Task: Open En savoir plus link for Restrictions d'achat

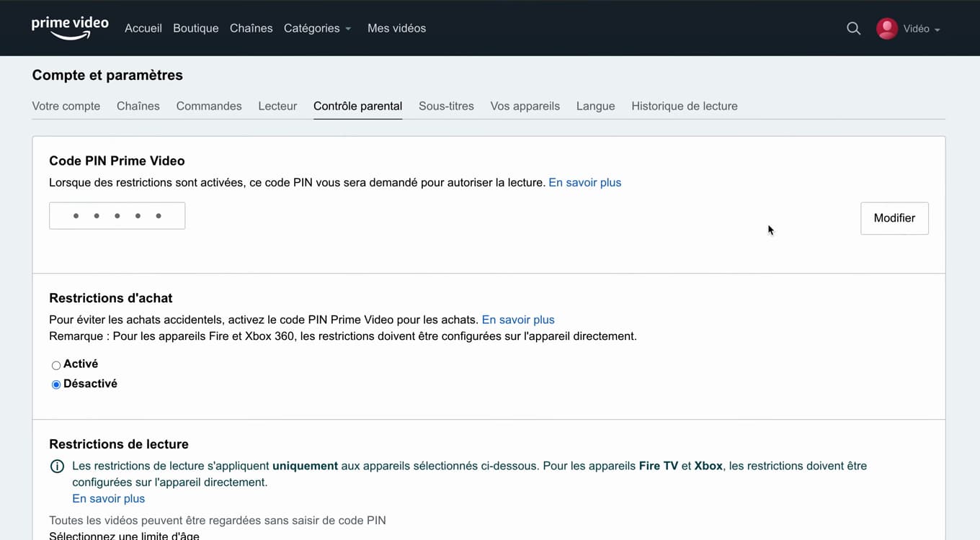Action: tap(518, 320)
